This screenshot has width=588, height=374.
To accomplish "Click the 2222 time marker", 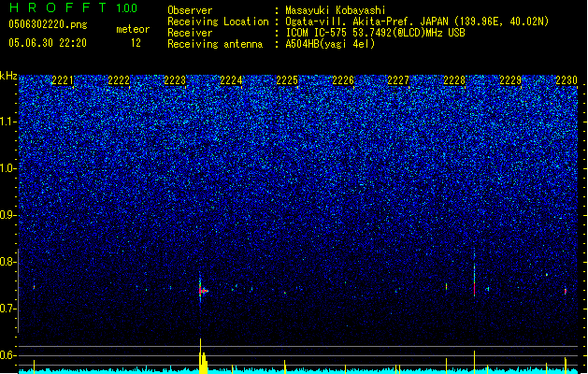I will pyautogui.click(x=119, y=80).
